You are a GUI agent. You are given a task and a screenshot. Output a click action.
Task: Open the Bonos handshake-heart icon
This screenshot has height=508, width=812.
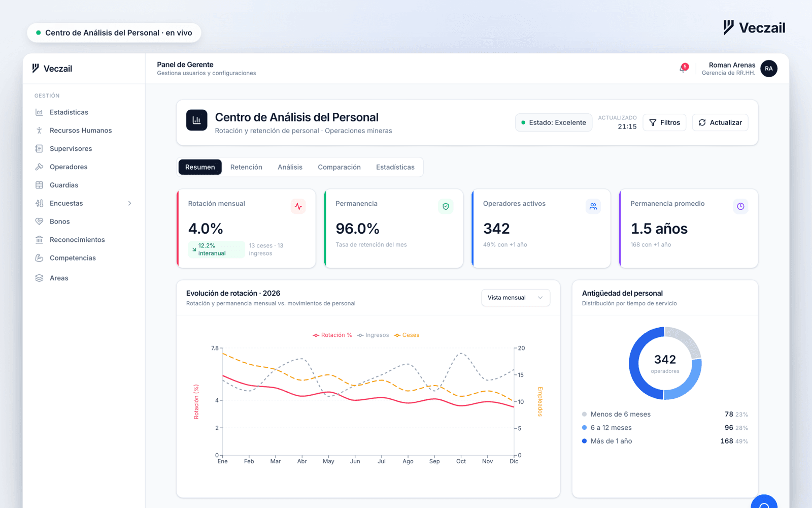pos(39,221)
